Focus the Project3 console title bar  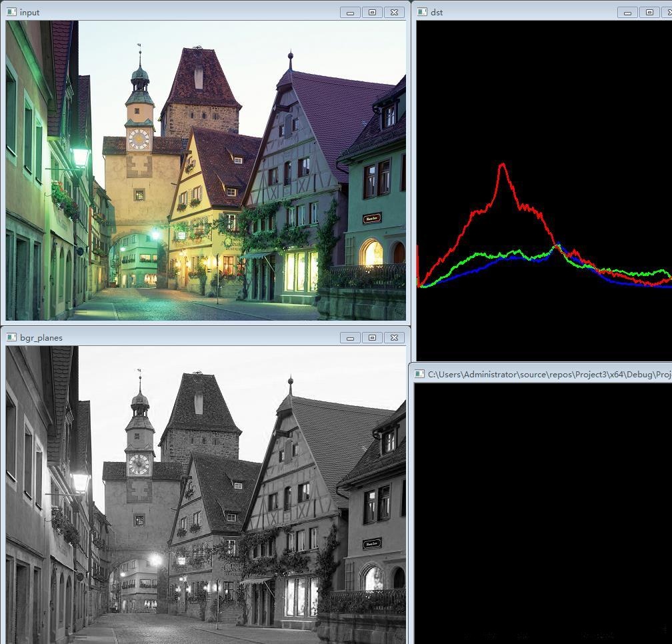(x=547, y=374)
